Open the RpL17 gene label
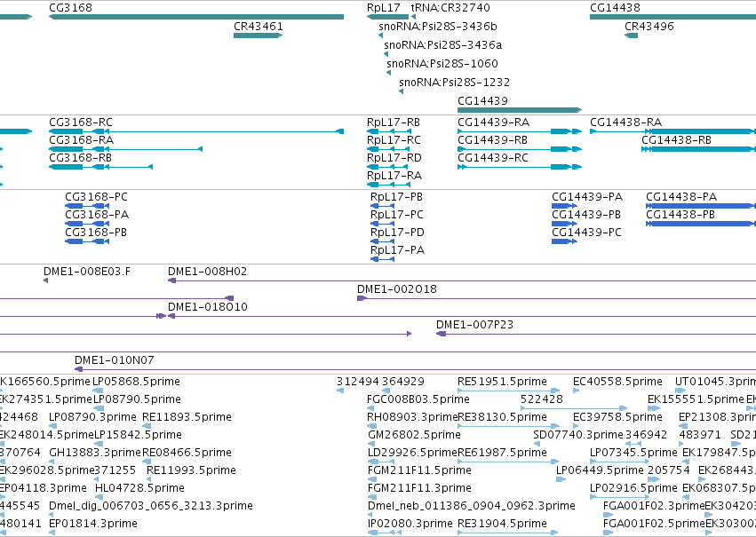 pyautogui.click(x=383, y=8)
